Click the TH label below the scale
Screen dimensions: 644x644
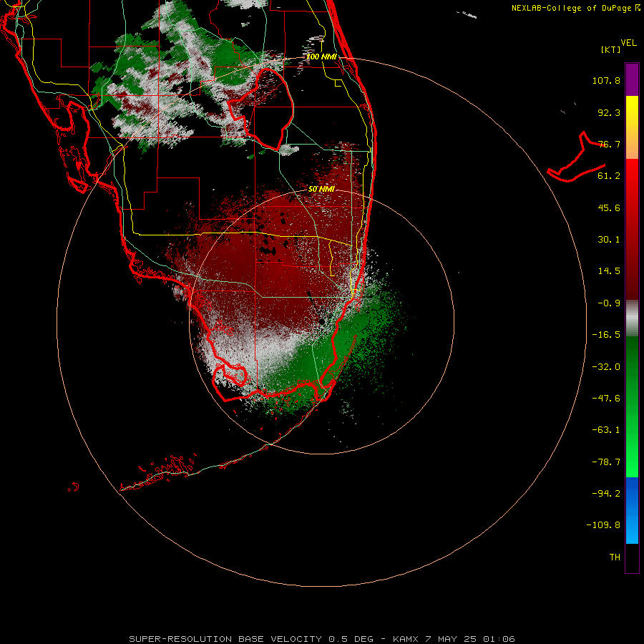pyautogui.click(x=615, y=557)
